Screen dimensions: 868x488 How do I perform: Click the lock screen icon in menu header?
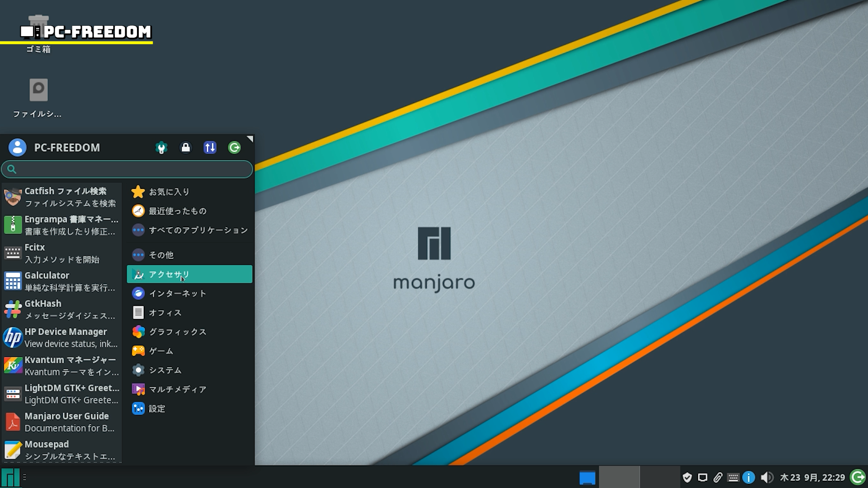coord(185,148)
